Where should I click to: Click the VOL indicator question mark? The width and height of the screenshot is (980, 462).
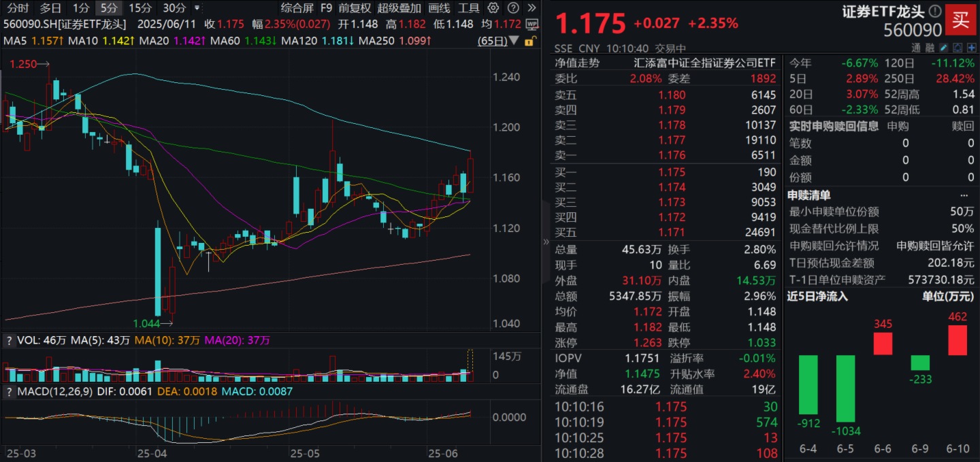click(x=9, y=340)
